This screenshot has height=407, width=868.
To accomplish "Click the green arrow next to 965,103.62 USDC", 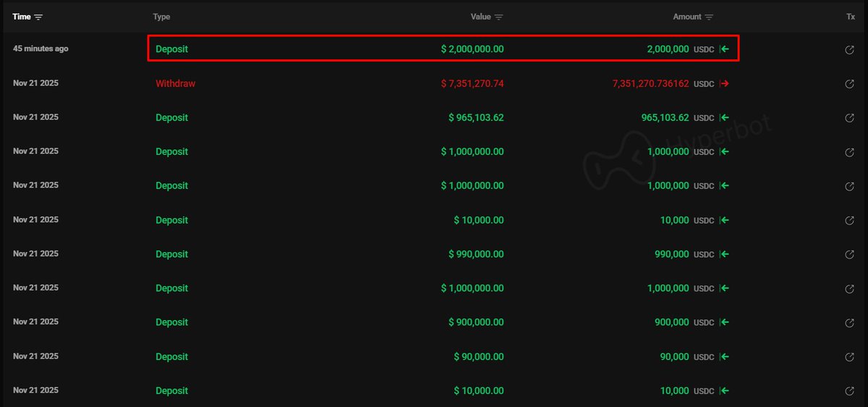I will tap(724, 118).
